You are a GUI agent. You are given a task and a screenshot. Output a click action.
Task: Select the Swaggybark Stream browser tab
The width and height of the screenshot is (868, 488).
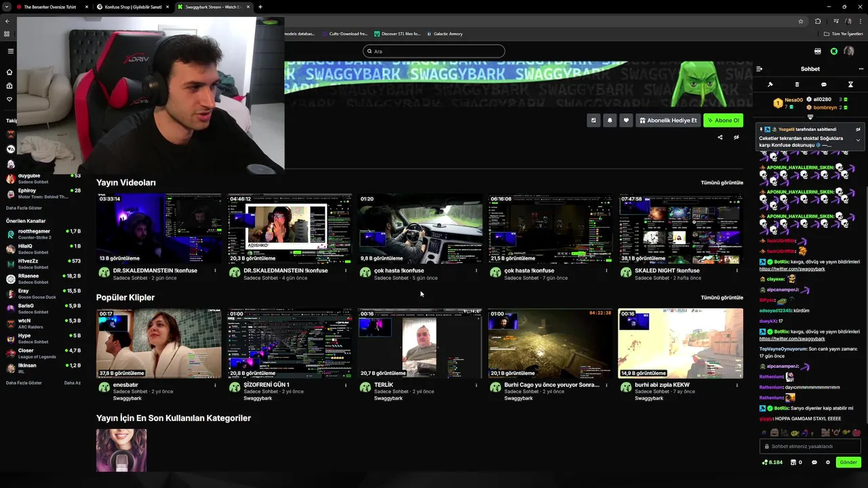click(x=213, y=7)
